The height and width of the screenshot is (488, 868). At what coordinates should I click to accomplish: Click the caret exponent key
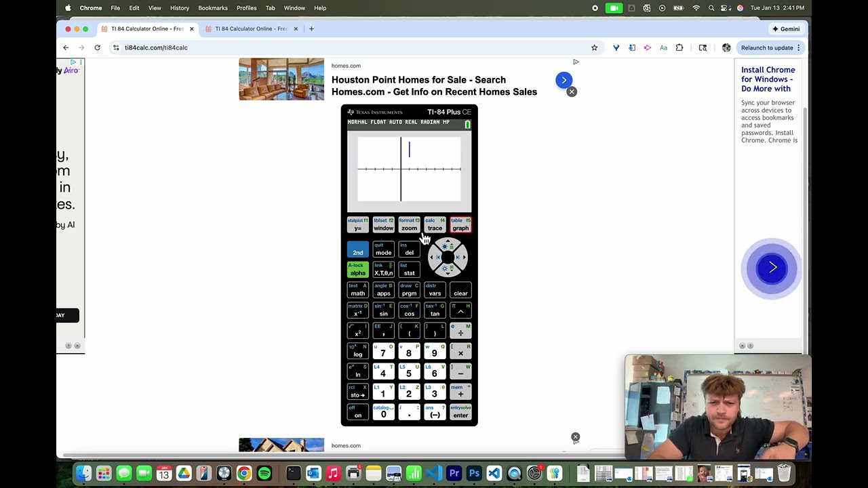[460, 312]
